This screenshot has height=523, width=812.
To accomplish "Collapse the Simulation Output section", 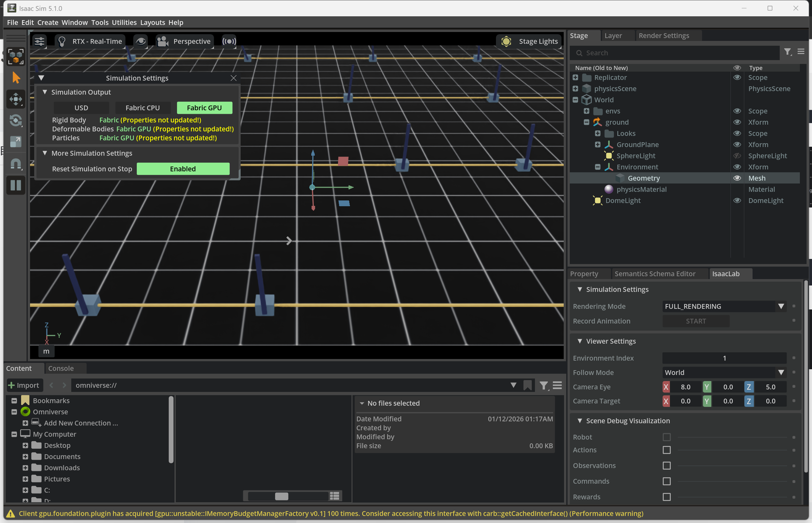I will (45, 92).
